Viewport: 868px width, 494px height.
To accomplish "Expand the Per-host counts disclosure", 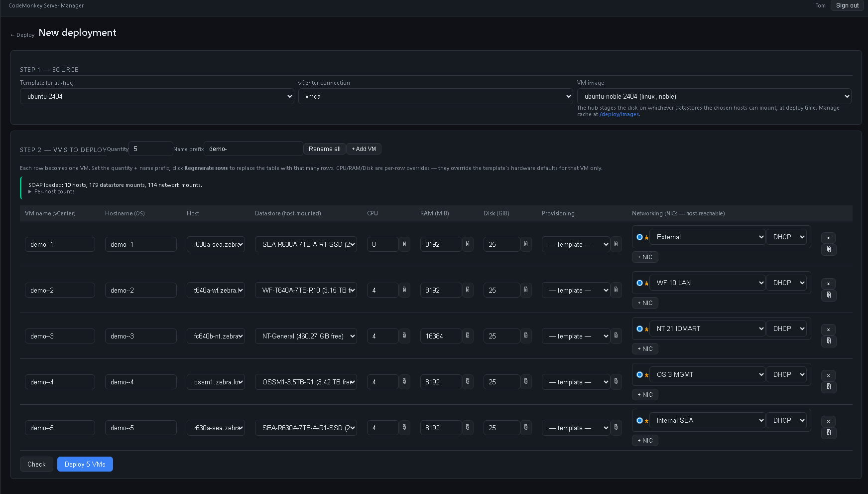I will [51, 192].
